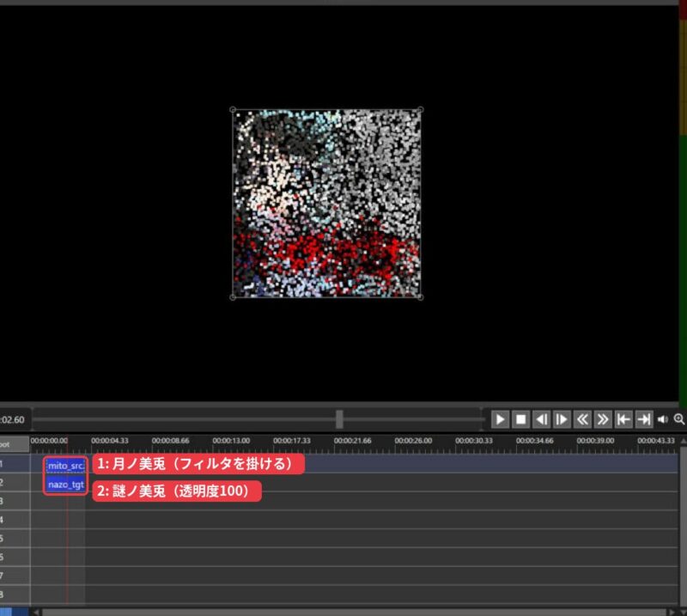Click the 00:00:26.00 mark on the ruler
Screen dimensions: 687x616
[x=413, y=441]
